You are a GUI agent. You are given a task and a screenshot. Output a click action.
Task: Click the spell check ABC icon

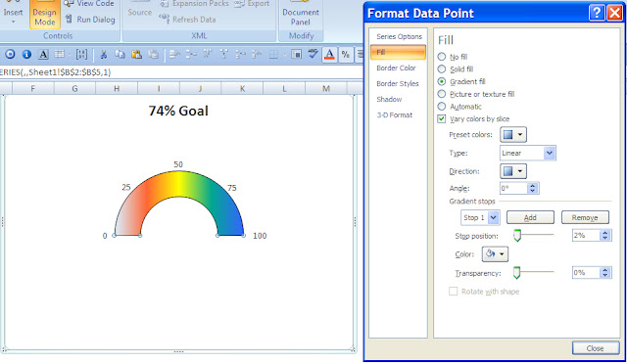tap(313, 54)
